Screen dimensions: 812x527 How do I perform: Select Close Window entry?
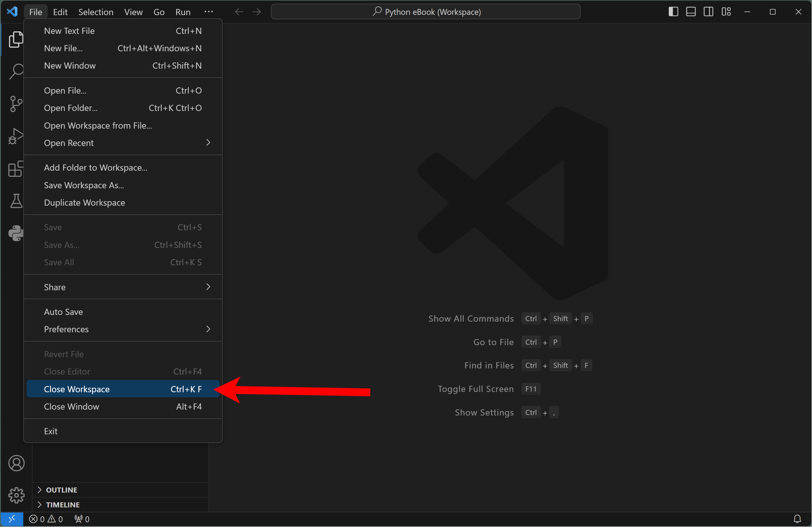point(123,406)
